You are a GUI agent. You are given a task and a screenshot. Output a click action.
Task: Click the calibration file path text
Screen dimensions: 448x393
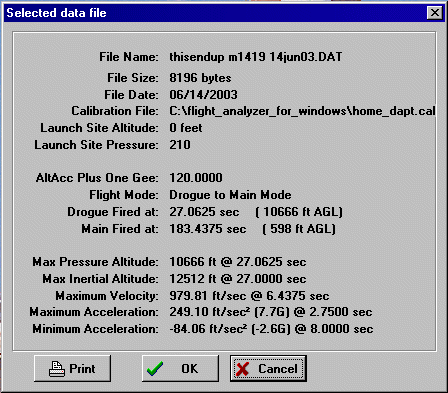(x=302, y=111)
